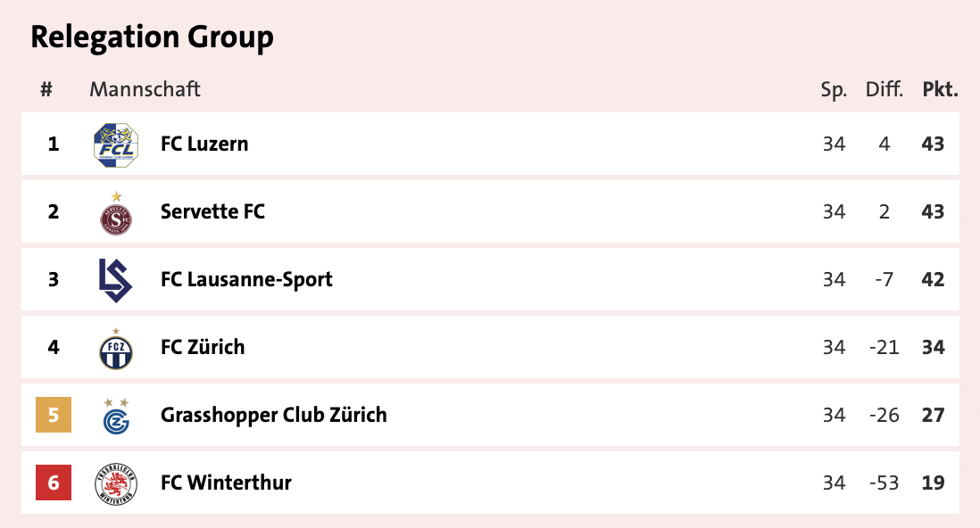Click the Diff. column header
This screenshot has height=528, width=980.
tap(884, 89)
